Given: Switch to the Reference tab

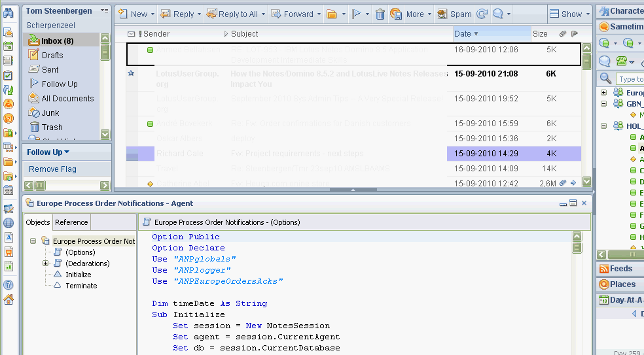Looking at the screenshot, I should point(71,222).
